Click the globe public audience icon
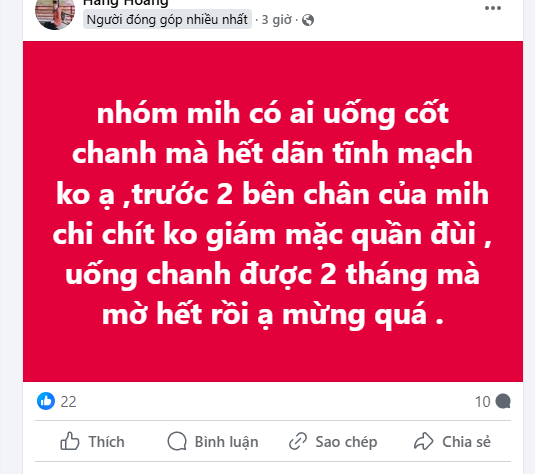 click(308, 20)
